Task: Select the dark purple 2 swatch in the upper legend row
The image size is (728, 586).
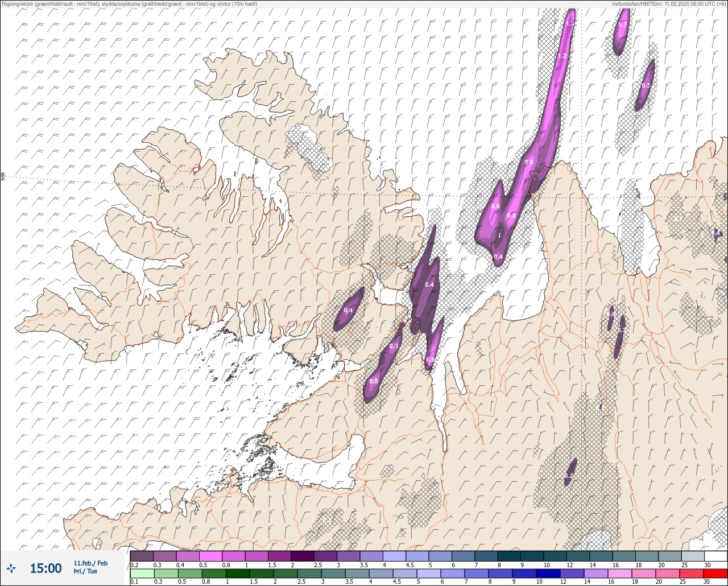Action: (x=303, y=556)
